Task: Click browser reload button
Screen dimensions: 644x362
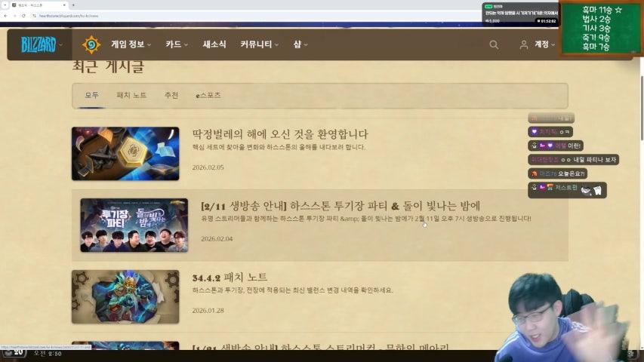Action: [23, 16]
